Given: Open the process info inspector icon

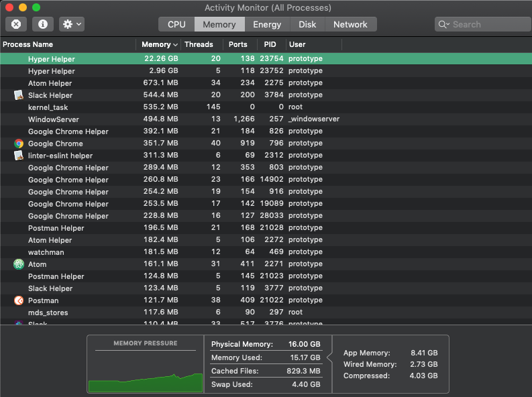Looking at the screenshot, I should pyautogui.click(x=43, y=24).
